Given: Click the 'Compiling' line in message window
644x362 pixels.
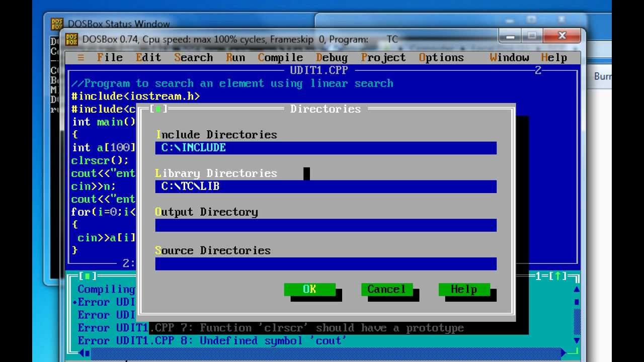Looking at the screenshot, I should (106, 289).
